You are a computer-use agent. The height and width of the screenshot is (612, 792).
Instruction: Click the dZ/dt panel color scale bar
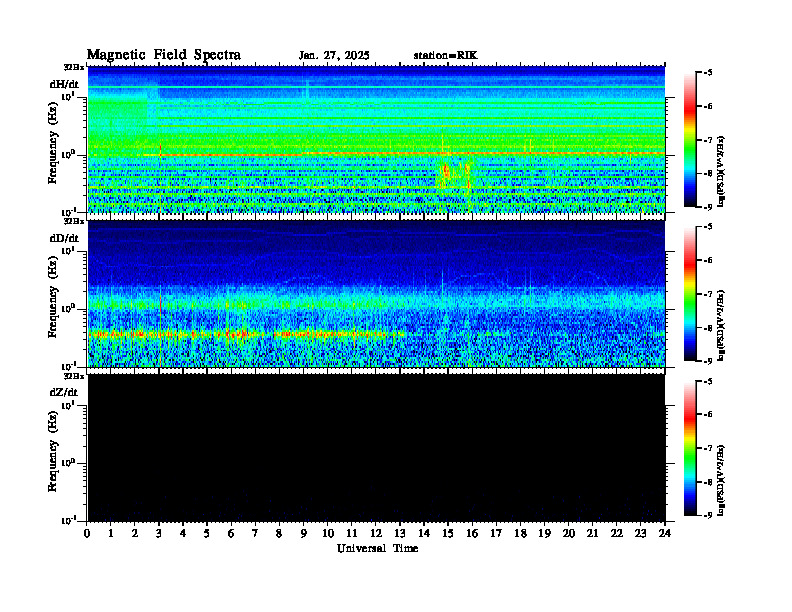pyautogui.click(x=690, y=448)
